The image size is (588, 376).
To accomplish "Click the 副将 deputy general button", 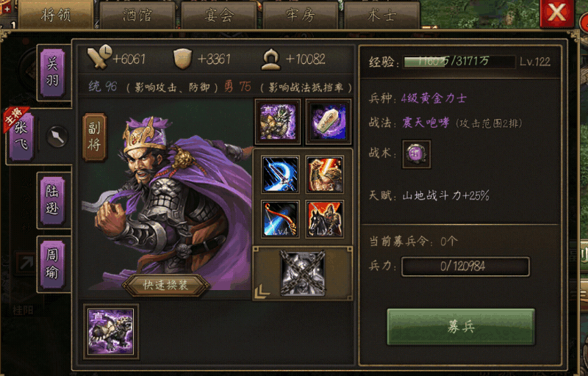I will (x=95, y=137).
